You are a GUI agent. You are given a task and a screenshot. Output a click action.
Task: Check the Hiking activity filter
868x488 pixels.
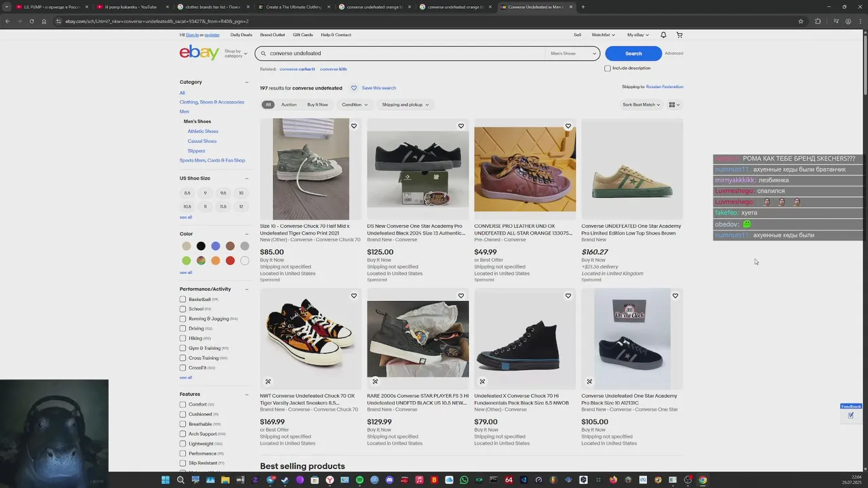(182, 338)
